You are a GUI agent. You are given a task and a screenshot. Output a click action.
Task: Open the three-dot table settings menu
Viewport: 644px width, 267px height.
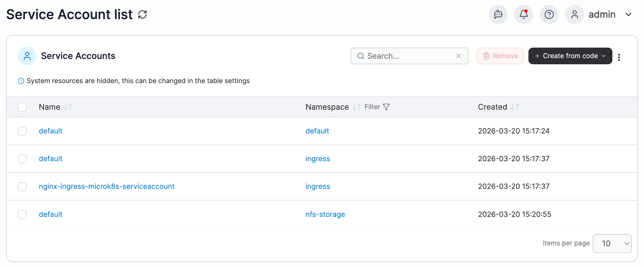coord(619,57)
